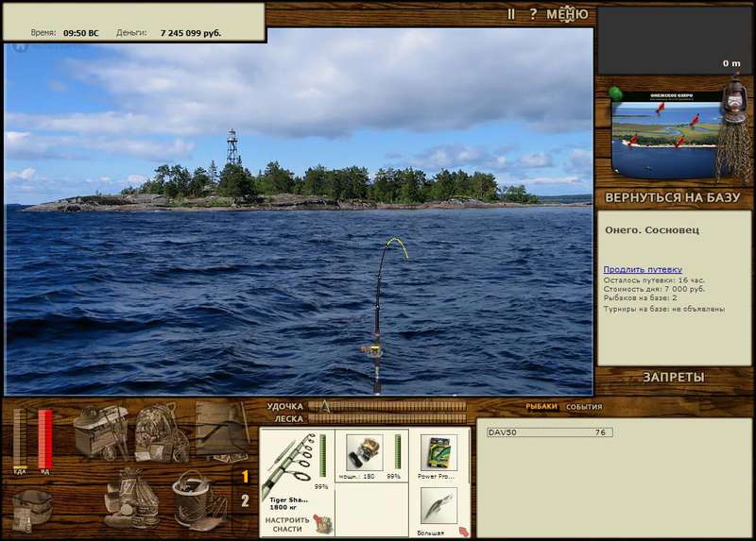Click the reel icon in tackle panel
Viewport: 756px width, 541px height.
(365, 453)
